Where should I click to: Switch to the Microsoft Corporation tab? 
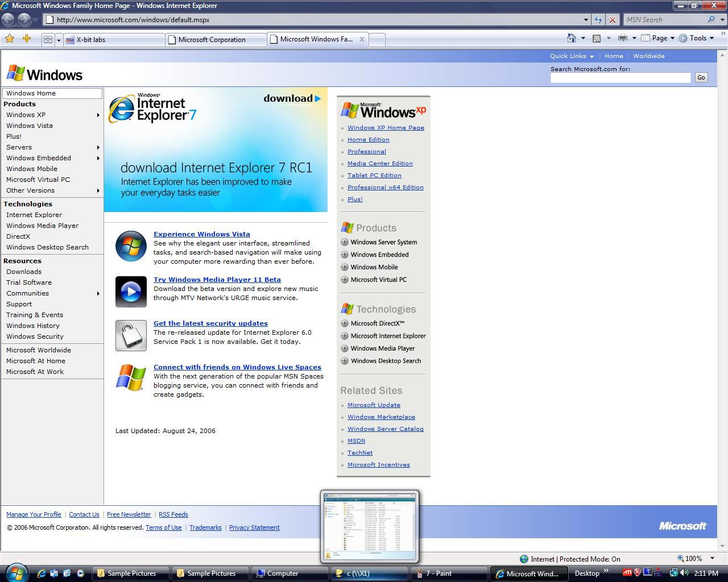pos(216,39)
